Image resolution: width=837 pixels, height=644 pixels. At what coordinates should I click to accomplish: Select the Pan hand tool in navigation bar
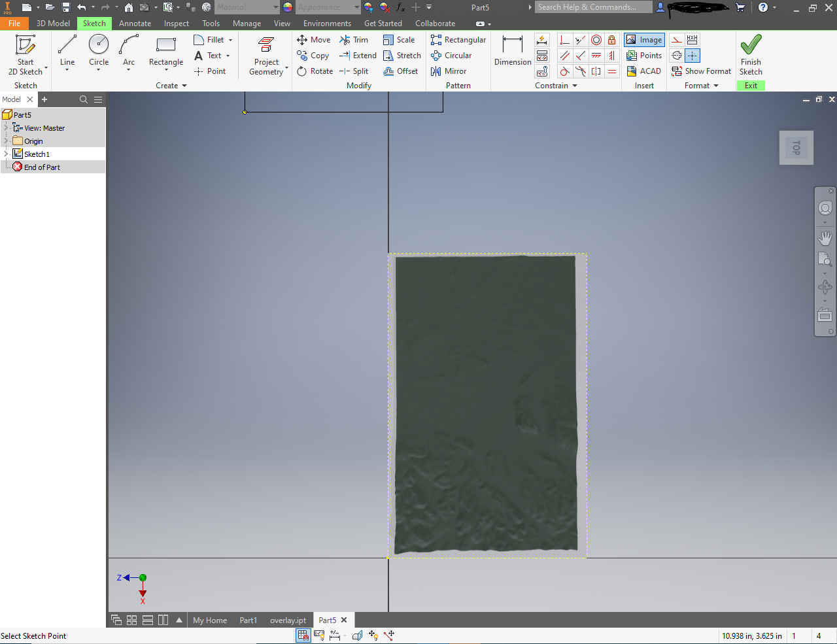point(825,238)
